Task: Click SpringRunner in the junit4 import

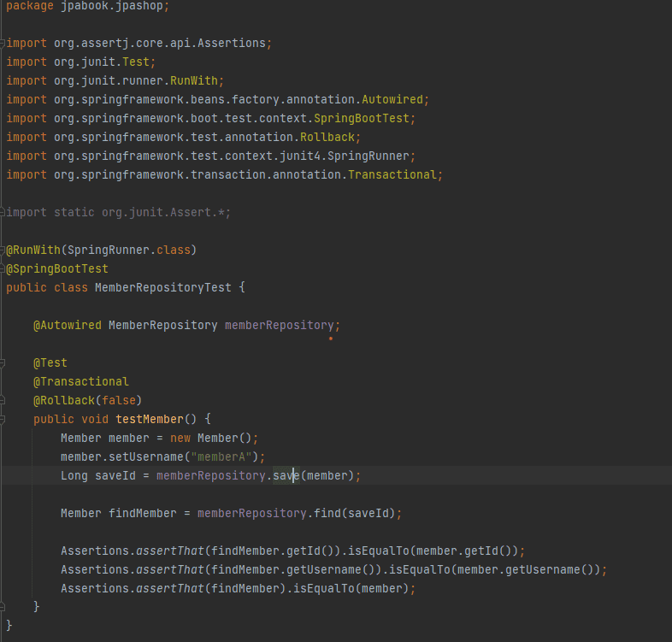Action: pyautogui.click(x=368, y=156)
